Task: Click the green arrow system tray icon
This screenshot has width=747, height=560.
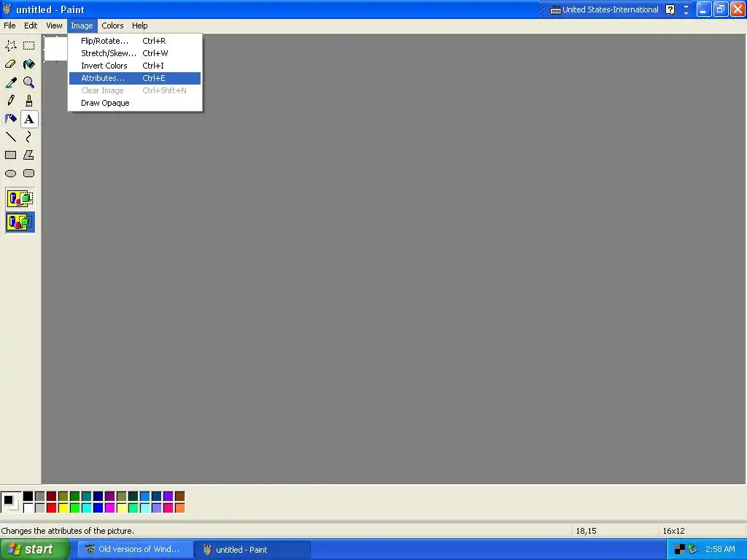Action: point(693,550)
